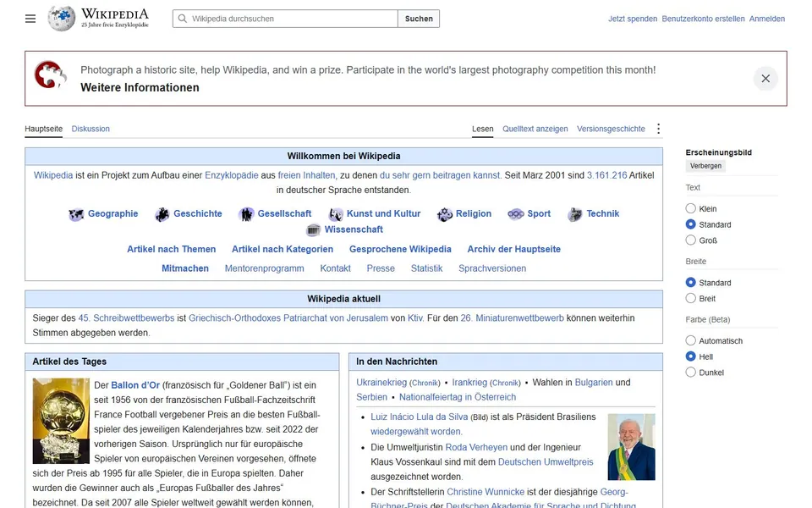Open the 26. Miniaturenwettbewerb link

point(513,318)
